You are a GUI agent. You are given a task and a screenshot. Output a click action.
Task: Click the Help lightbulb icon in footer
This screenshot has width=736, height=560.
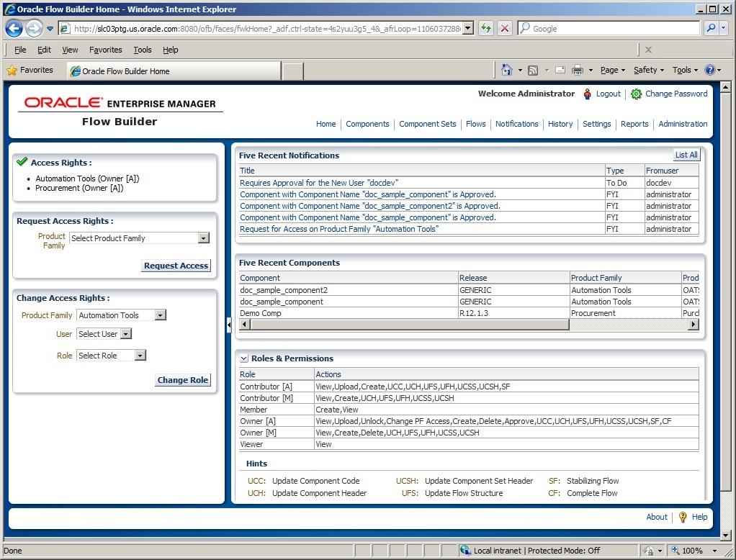click(x=683, y=517)
